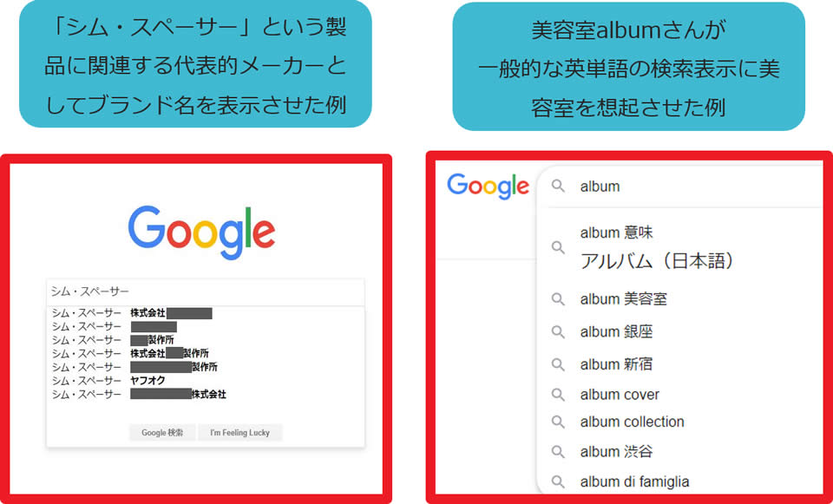Click the シム・スペーサー search input field
The height and width of the screenshot is (504, 833).
click(206, 291)
